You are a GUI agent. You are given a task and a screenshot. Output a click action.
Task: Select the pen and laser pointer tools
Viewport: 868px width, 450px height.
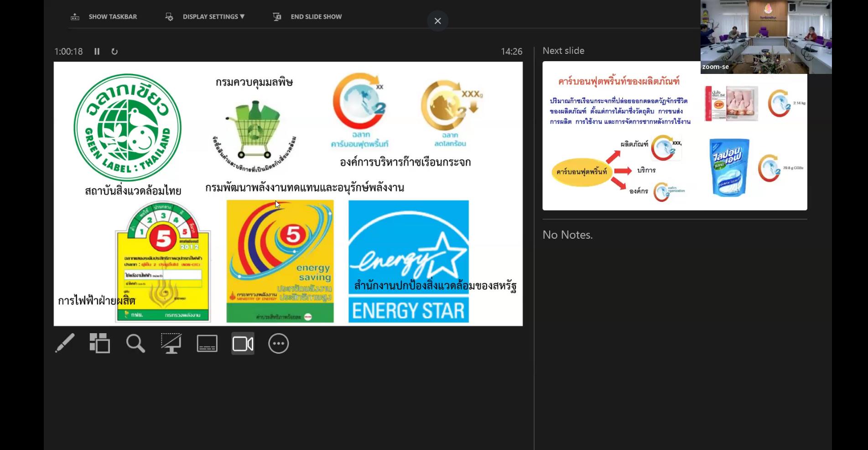click(64, 343)
